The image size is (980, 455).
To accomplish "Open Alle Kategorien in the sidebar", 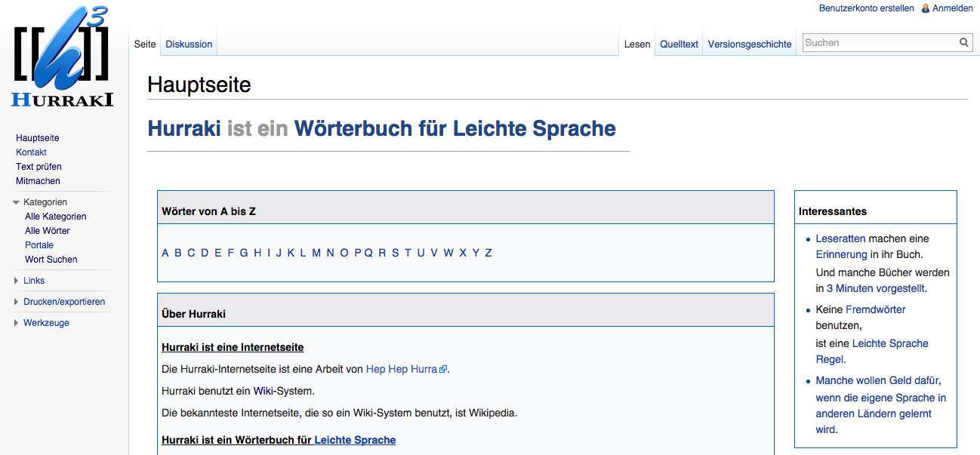I will (x=56, y=217).
